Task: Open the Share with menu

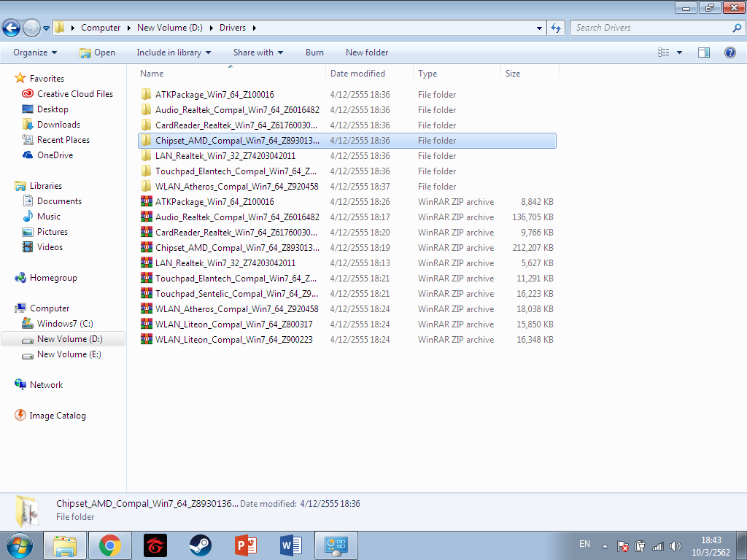Action: [x=258, y=52]
